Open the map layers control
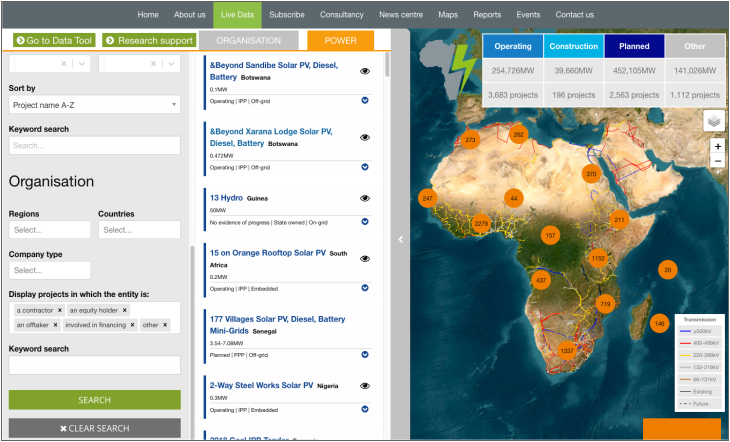The height and width of the screenshot is (442, 730). click(x=714, y=121)
